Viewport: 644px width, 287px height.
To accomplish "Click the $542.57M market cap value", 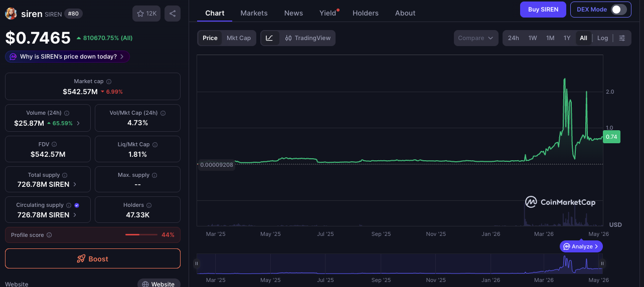I will 80,92.
